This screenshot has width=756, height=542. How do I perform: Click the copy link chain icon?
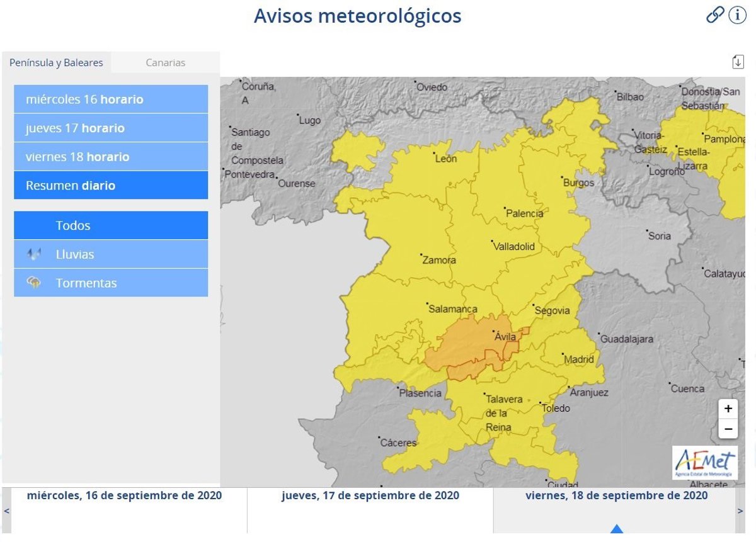point(715,14)
